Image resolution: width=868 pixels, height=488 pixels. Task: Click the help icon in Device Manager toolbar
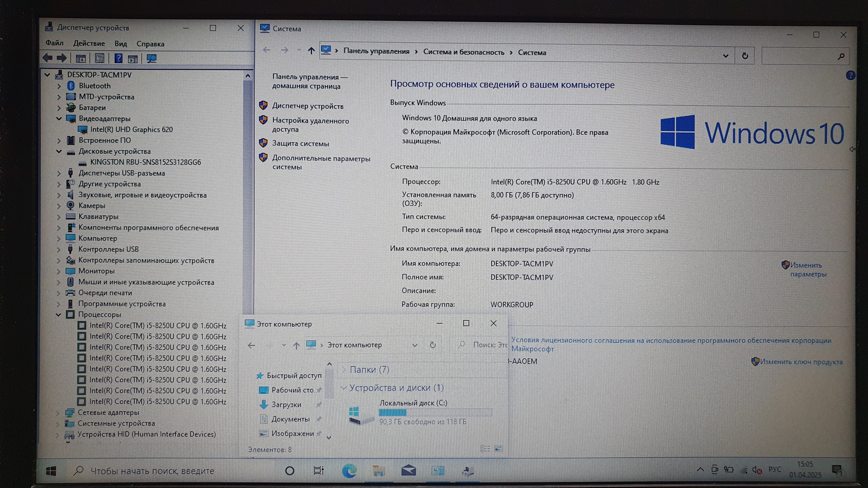118,58
